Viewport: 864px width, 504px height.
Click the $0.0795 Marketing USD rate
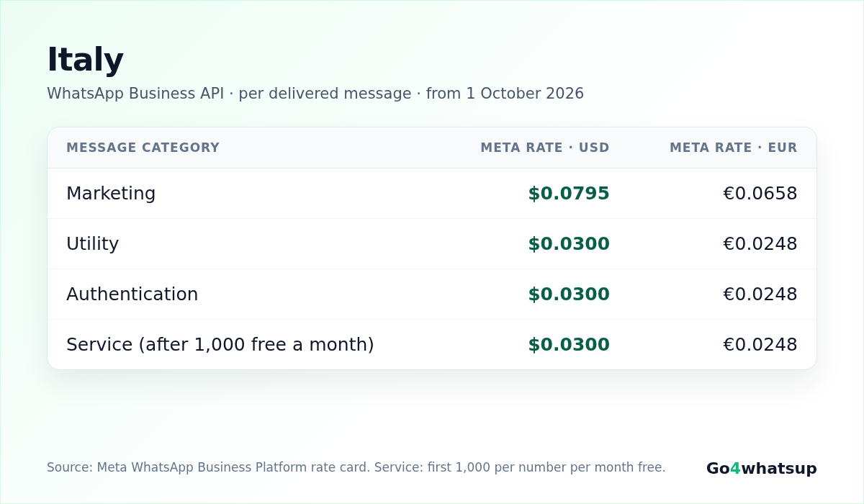(x=569, y=194)
